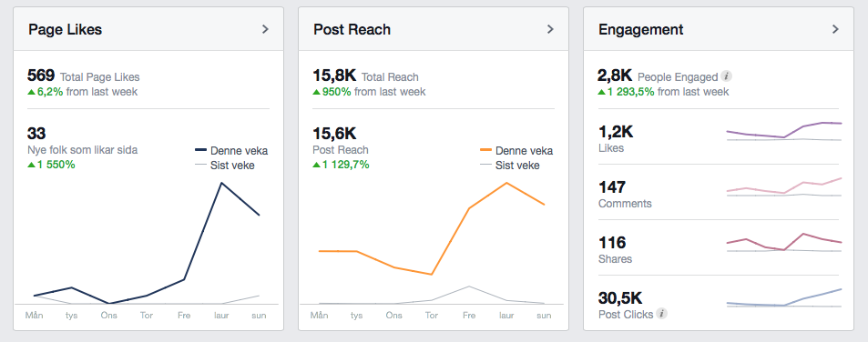
Task: Open the Page Likes header title
Action: (65, 29)
